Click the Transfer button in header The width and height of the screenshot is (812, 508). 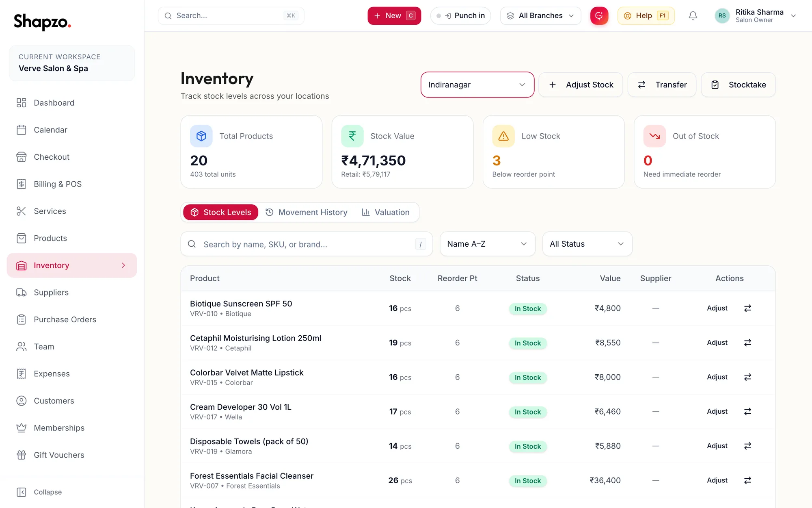point(662,85)
